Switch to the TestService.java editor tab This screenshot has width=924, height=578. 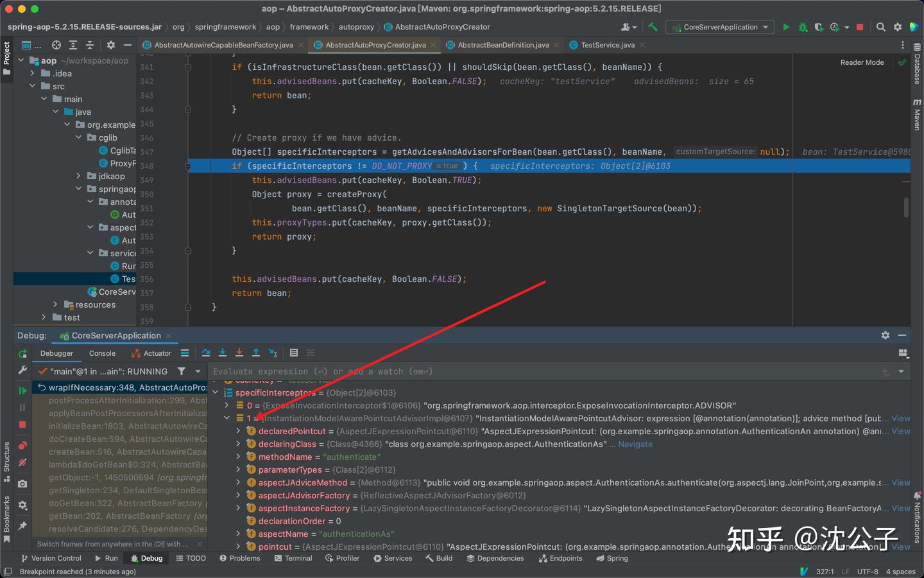[x=607, y=45]
